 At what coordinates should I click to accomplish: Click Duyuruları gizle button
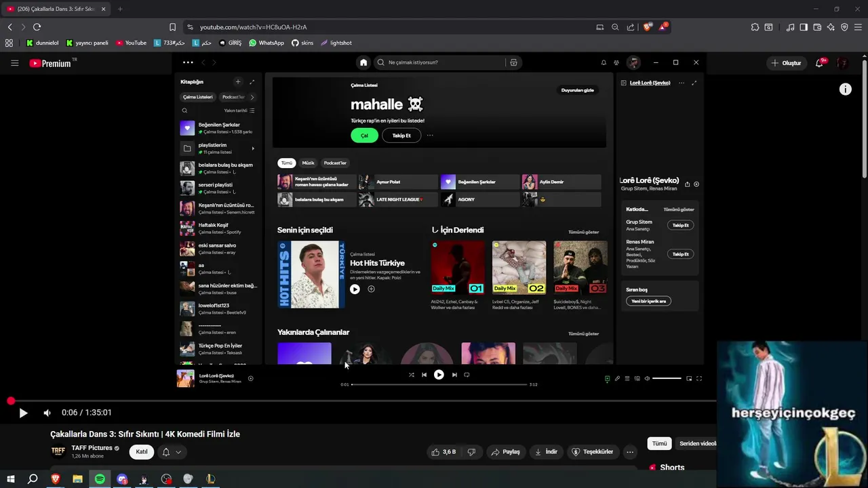tap(578, 90)
